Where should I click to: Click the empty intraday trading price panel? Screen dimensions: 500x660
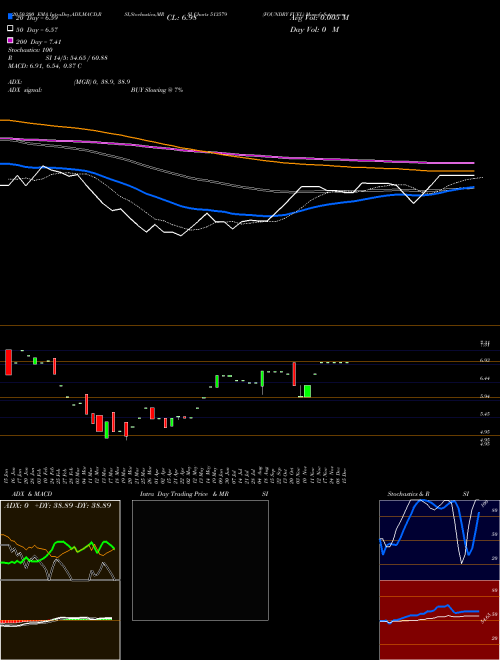point(200,560)
